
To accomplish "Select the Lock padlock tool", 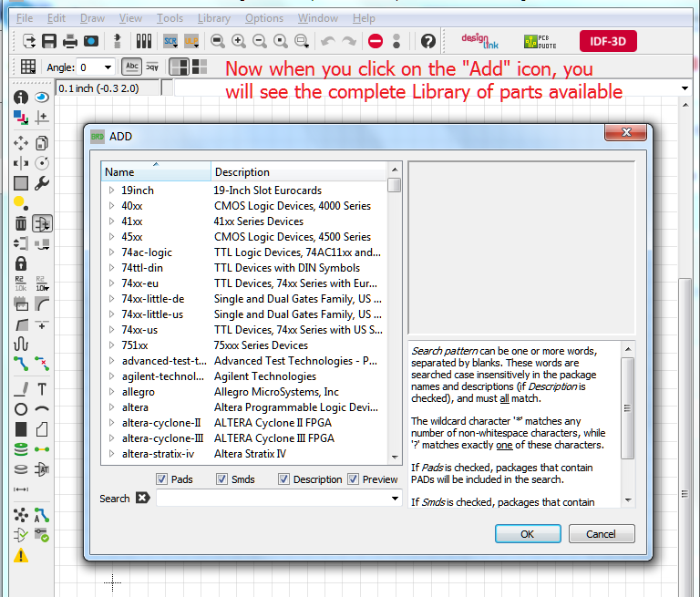I will (21, 263).
